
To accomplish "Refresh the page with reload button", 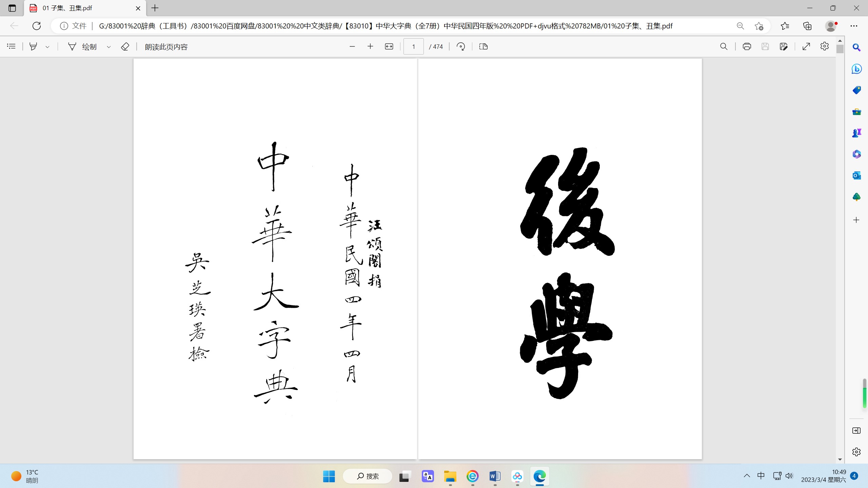I will pos(37,26).
